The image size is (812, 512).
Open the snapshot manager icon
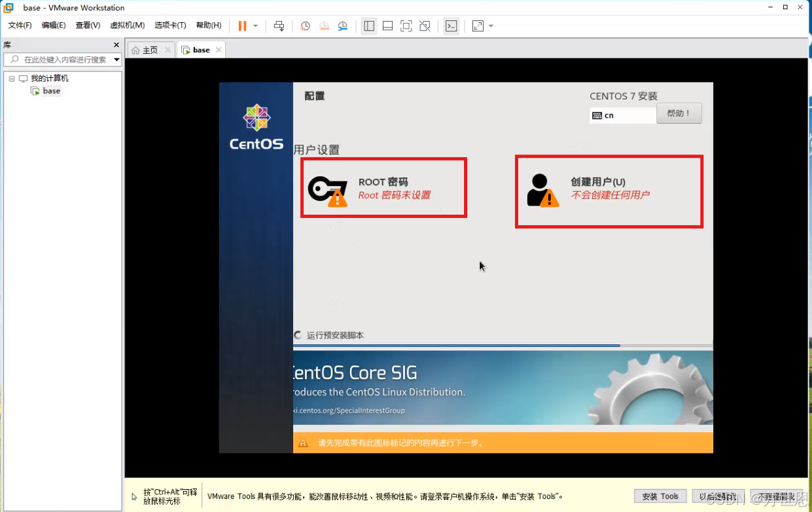coord(343,26)
